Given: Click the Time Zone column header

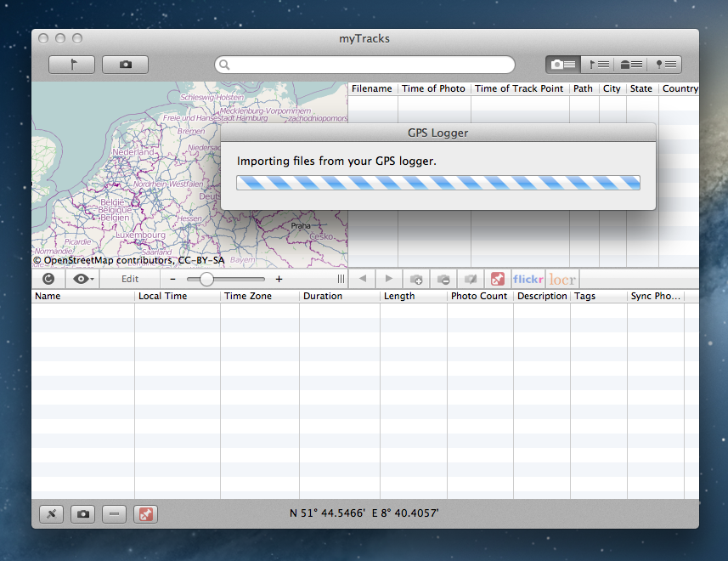Looking at the screenshot, I should [x=260, y=296].
